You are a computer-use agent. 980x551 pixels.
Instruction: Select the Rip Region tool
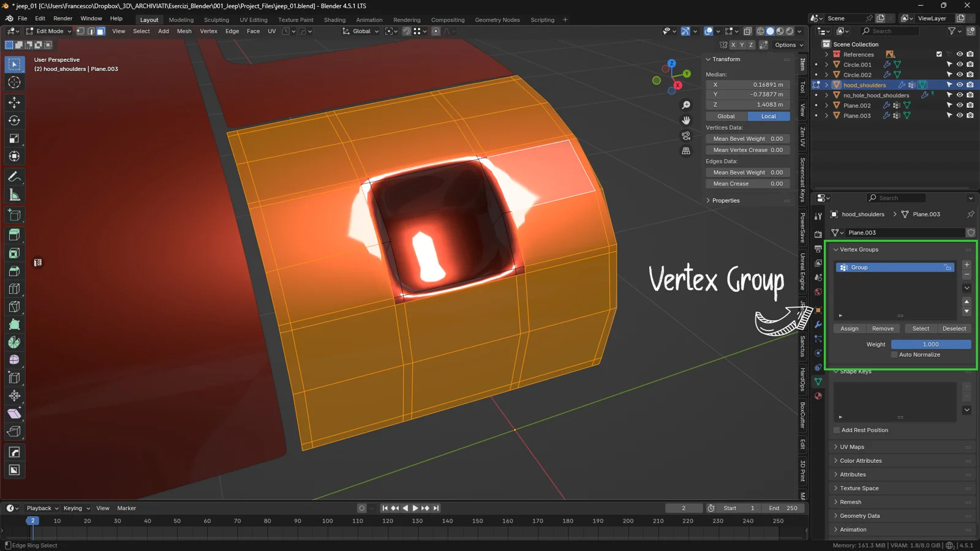[14, 432]
